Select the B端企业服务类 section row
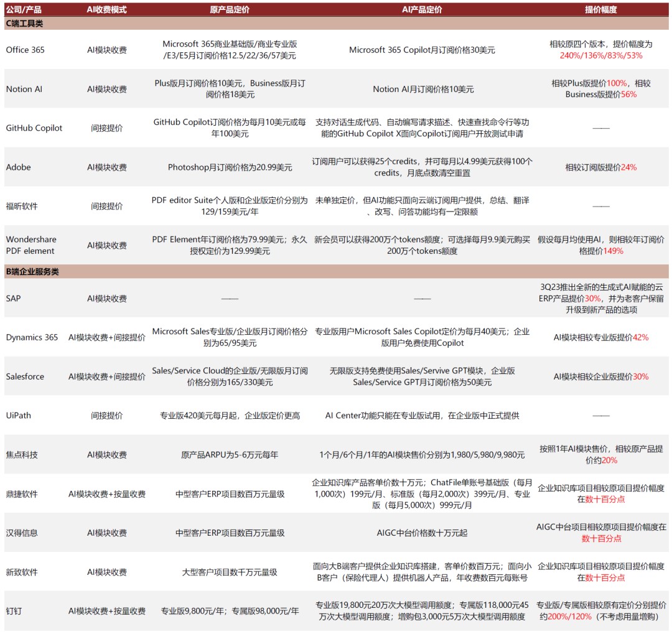Image resolution: width=672 pixels, height=634 pixels. click(337, 271)
